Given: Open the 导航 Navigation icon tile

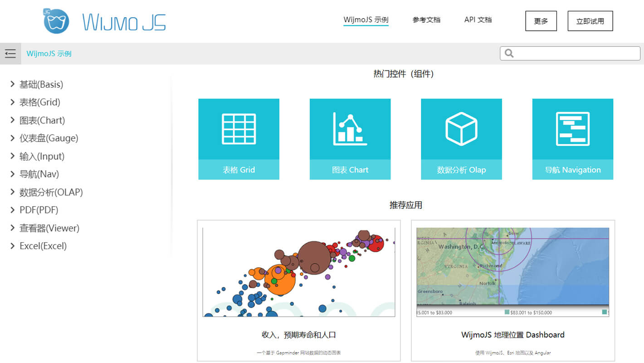Looking at the screenshot, I should pos(572,129).
